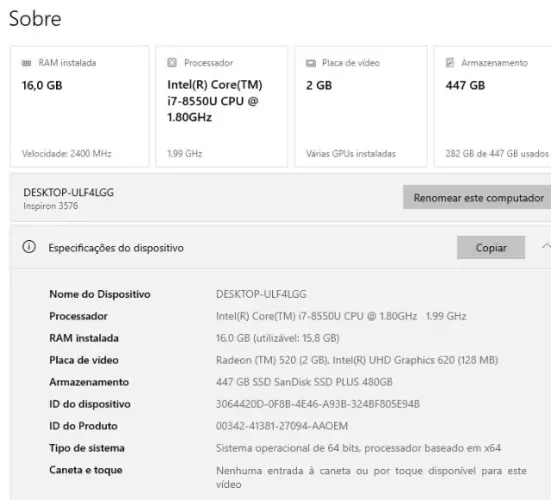Click the Nenhuma entrada à caneta value

coord(371,477)
